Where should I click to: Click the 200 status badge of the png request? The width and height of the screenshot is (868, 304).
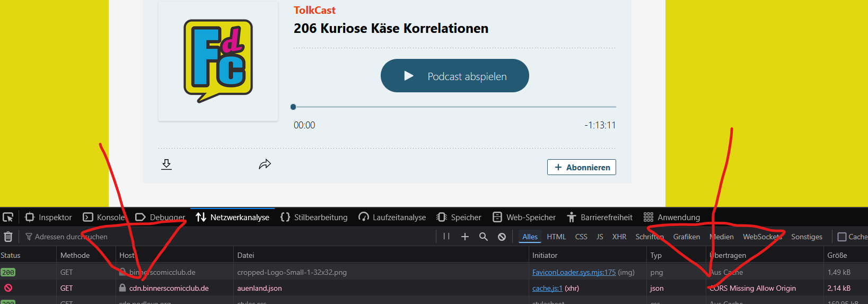8,272
